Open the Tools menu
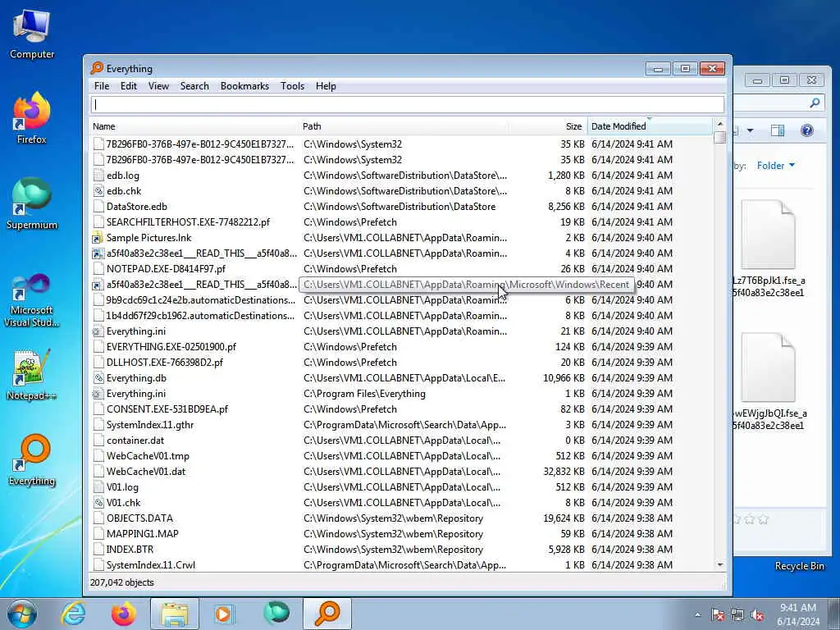Viewport: 840px width, 630px height. [x=293, y=86]
